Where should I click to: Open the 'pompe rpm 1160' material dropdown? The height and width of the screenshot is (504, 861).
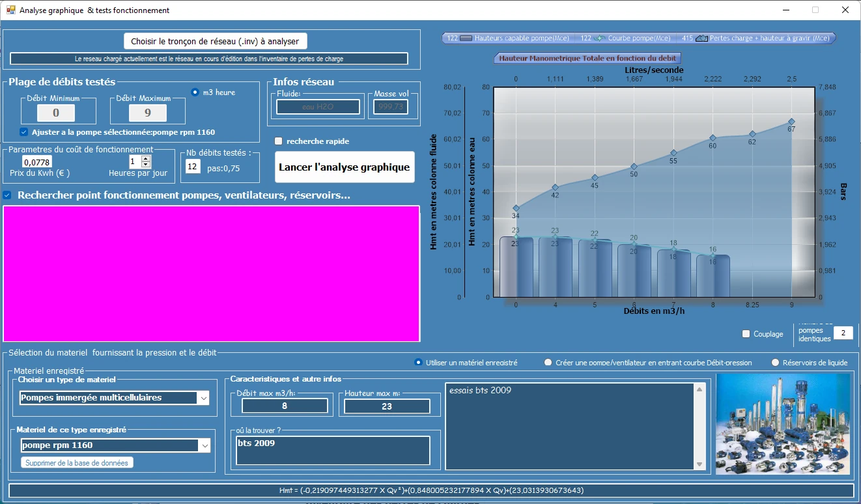(205, 445)
